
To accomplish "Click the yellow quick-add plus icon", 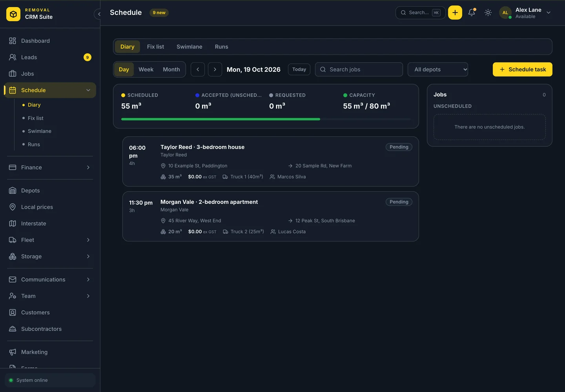I will click(455, 13).
